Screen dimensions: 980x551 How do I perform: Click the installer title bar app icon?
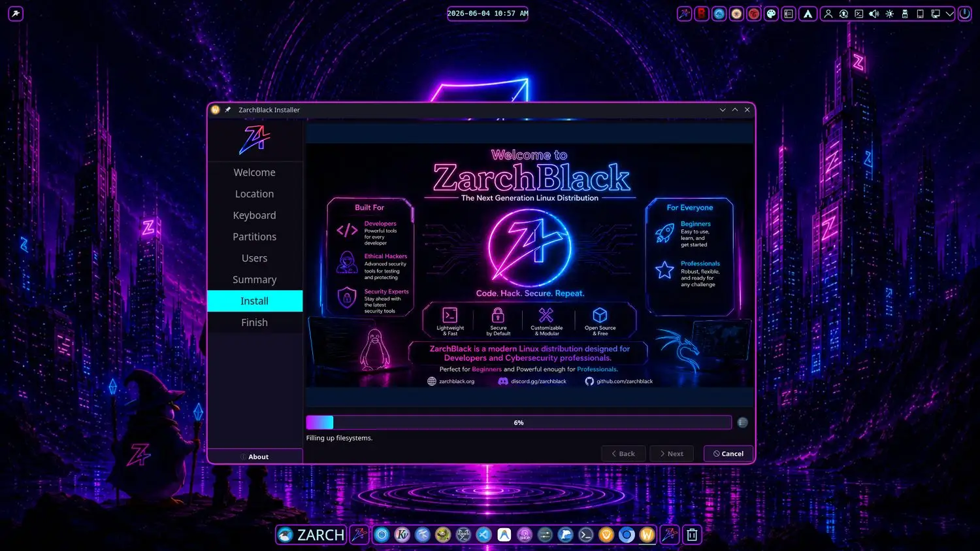tap(216, 110)
